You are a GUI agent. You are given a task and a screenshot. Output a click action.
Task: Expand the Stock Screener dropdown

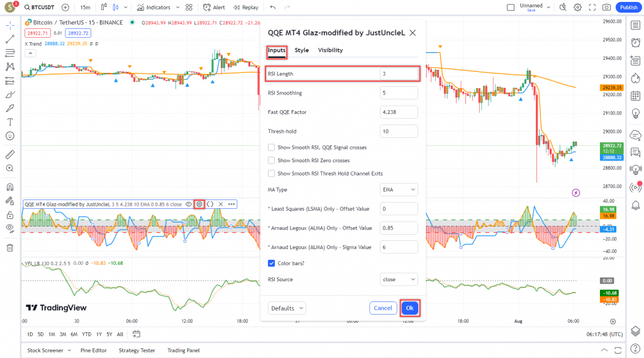tap(69, 350)
